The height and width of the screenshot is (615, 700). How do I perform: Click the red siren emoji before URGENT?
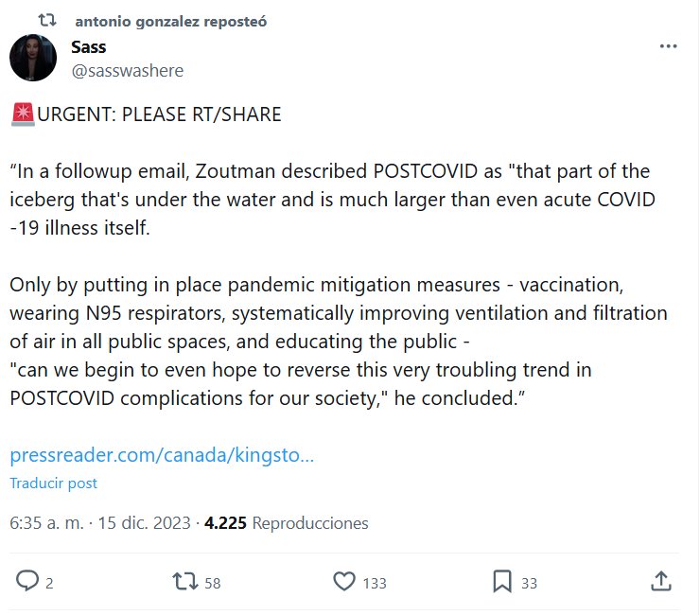click(23, 114)
